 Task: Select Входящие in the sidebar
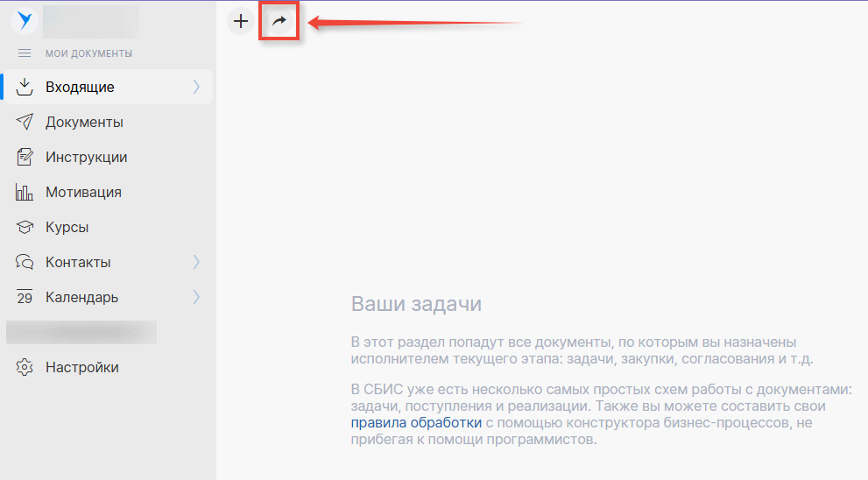[80, 87]
